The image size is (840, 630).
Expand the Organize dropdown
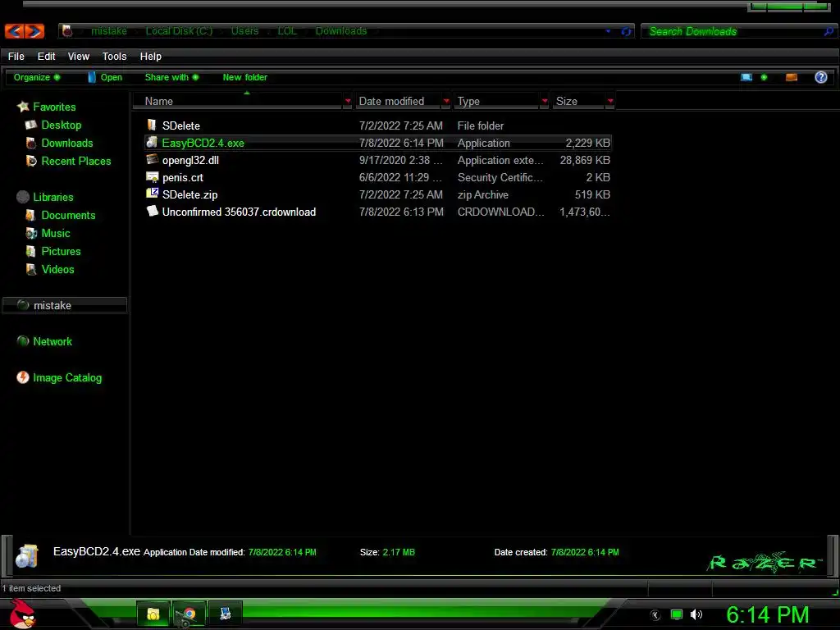click(x=36, y=77)
